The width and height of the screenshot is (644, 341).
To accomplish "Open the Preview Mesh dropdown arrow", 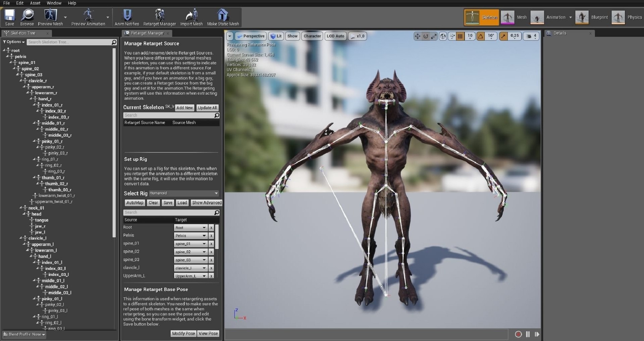I will tap(65, 17).
